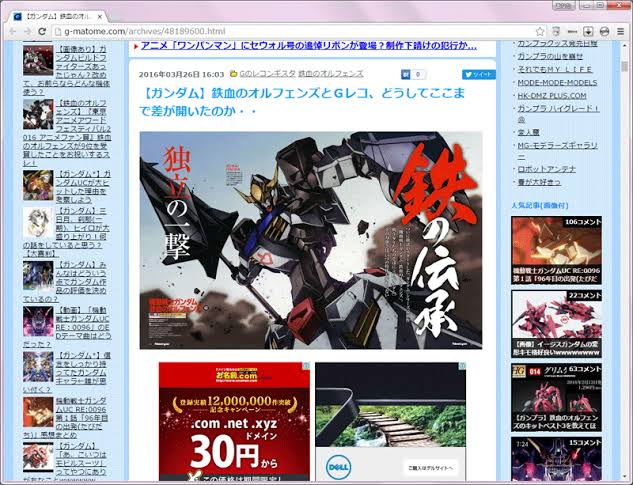This screenshot has height=485, width=633.
Task: Open sidebar link RE:0096 のEDテーマ曲はどうだった？
Action: (x=67, y=327)
